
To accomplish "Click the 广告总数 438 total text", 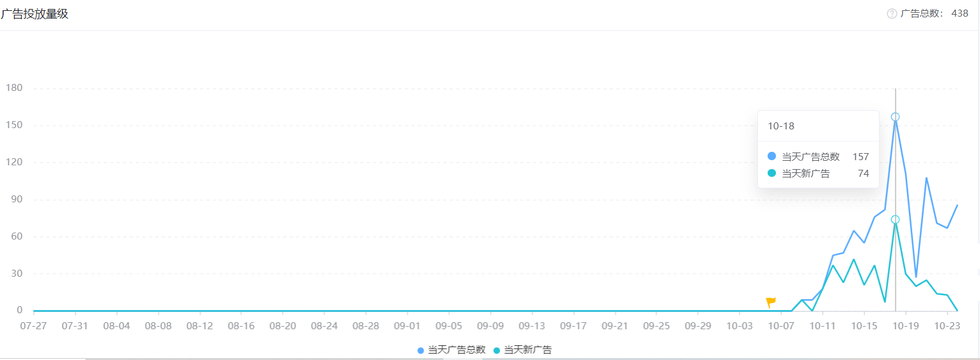I will [x=934, y=13].
